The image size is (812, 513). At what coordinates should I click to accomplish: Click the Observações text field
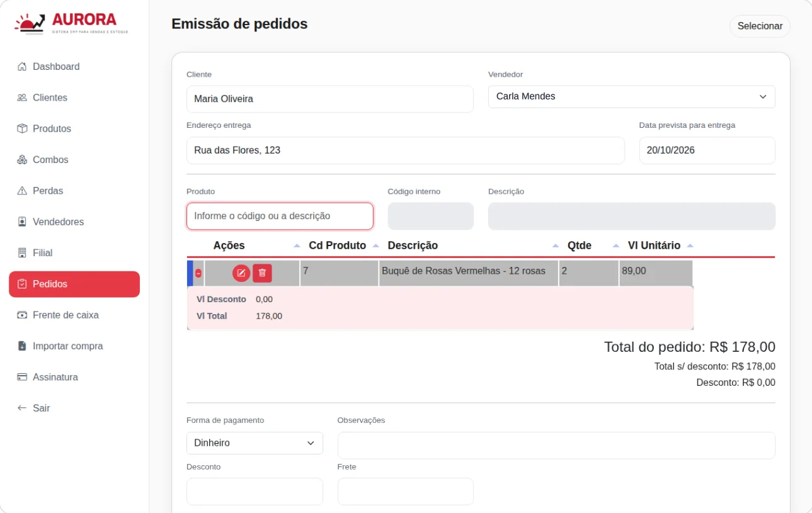[556, 446]
